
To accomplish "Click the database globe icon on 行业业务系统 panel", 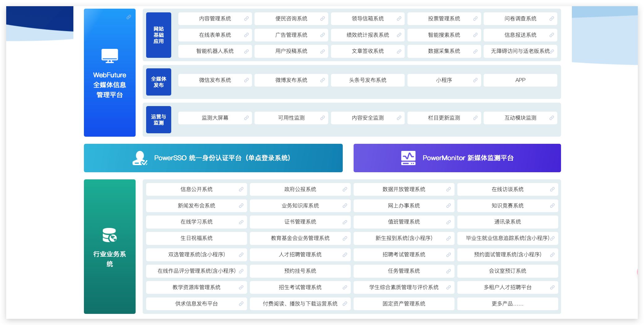I will (110, 235).
